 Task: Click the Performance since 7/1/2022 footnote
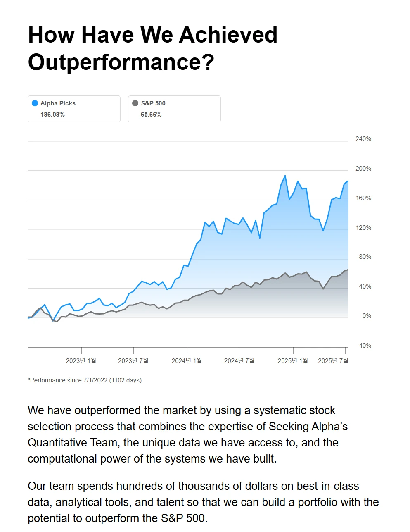pos(85,380)
